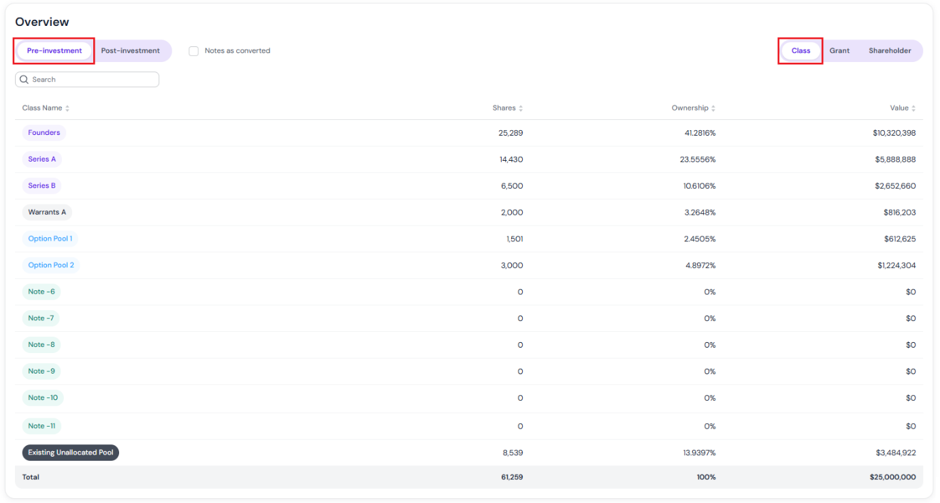The height and width of the screenshot is (503, 940).
Task: Select the value $816,203
Action: coord(899,212)
